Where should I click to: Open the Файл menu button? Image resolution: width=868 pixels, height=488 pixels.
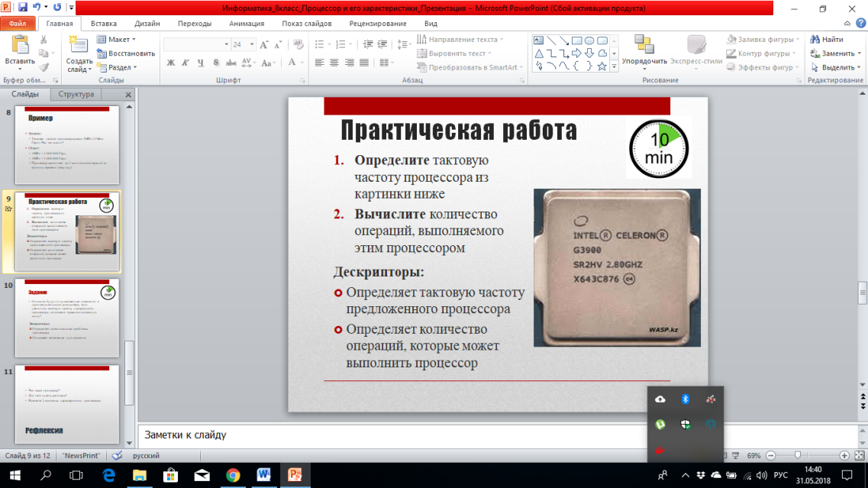coord(18,24)
